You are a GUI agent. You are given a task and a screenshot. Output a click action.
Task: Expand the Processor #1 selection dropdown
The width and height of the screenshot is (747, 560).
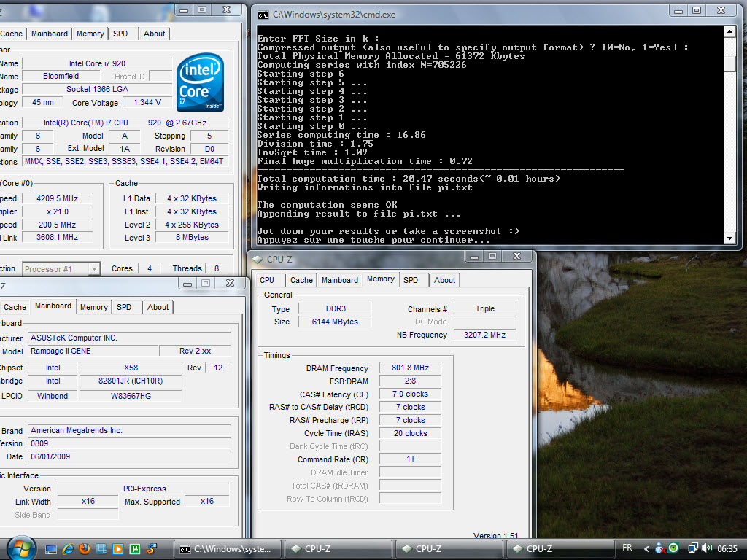tap(94, 269)
